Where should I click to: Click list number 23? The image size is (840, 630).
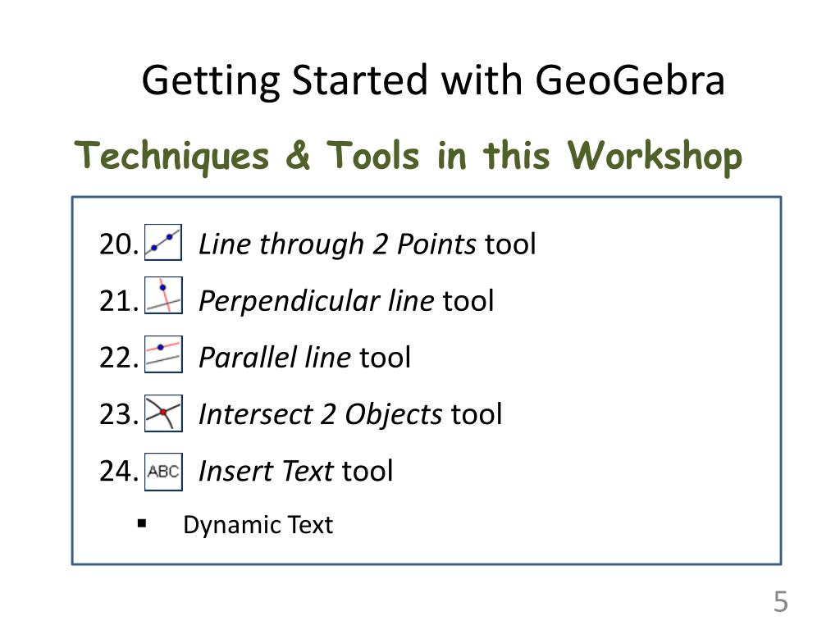point(119,414)
